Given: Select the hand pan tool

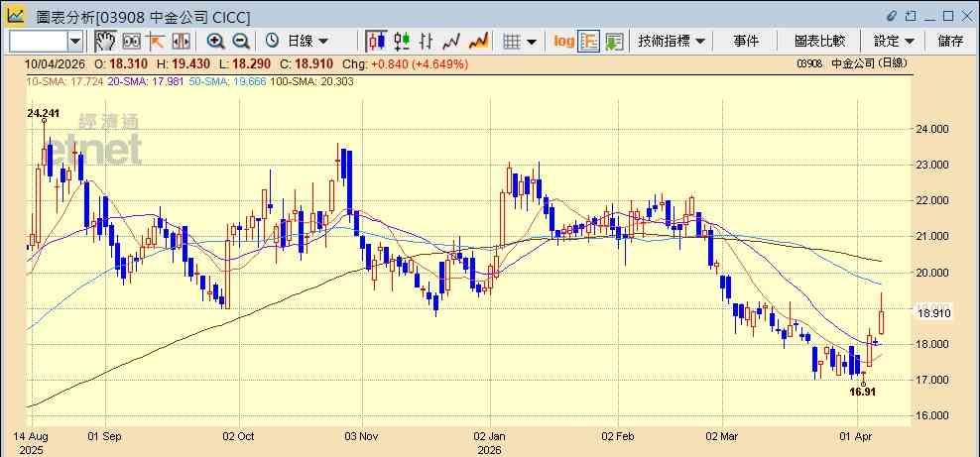Looking at the screenshot, I should tap(105, 42).
